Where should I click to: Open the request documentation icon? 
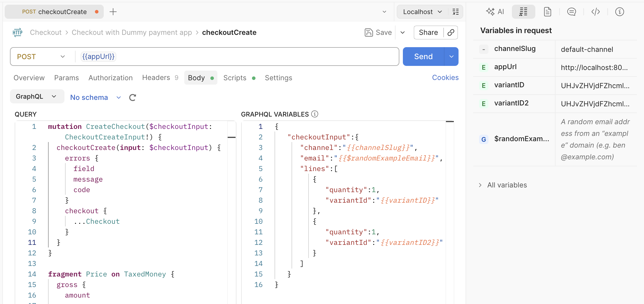(x=547, y=12)
